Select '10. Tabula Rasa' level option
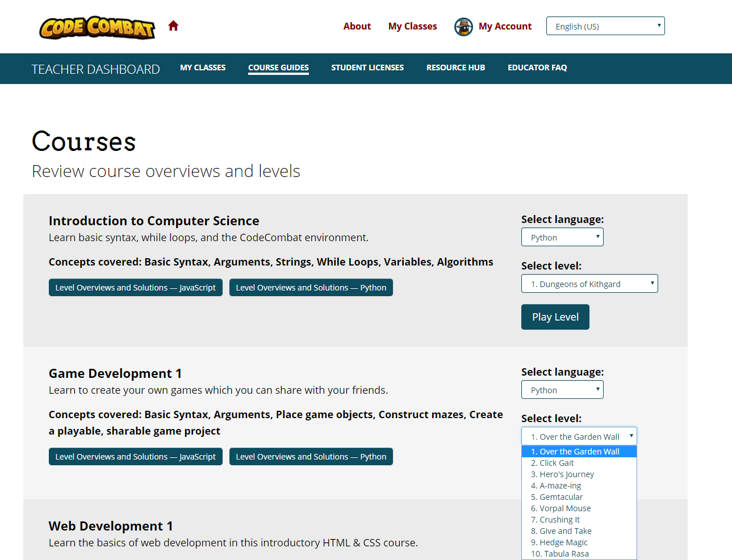This screenshot has height=560, width=732. point(579,554)
